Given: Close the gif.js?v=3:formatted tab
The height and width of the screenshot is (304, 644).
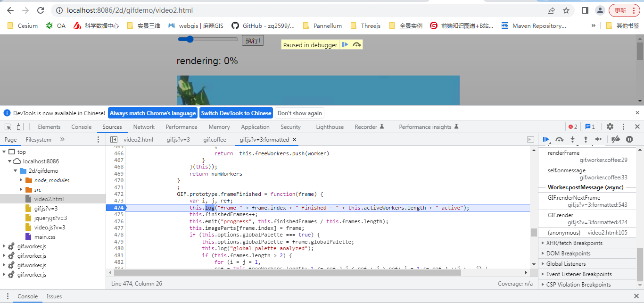Looking at the screenshot, I should click(x=294, y=139).
